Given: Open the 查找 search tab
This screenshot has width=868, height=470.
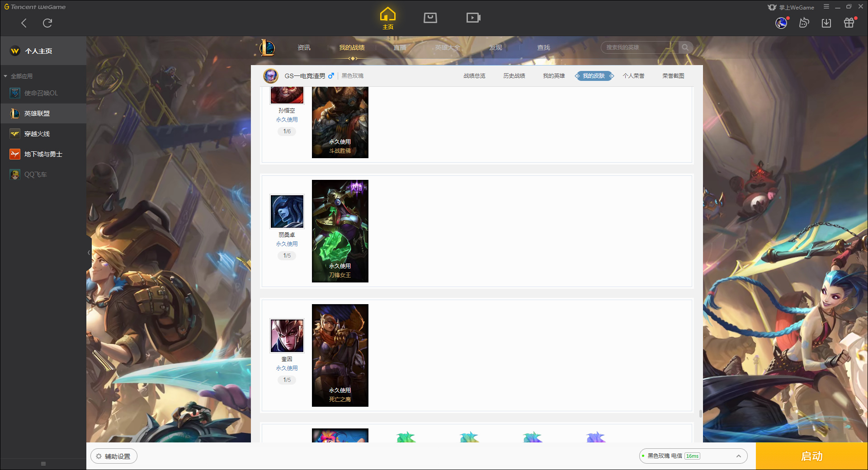Looking at the screenshot, I should point(543,47).
